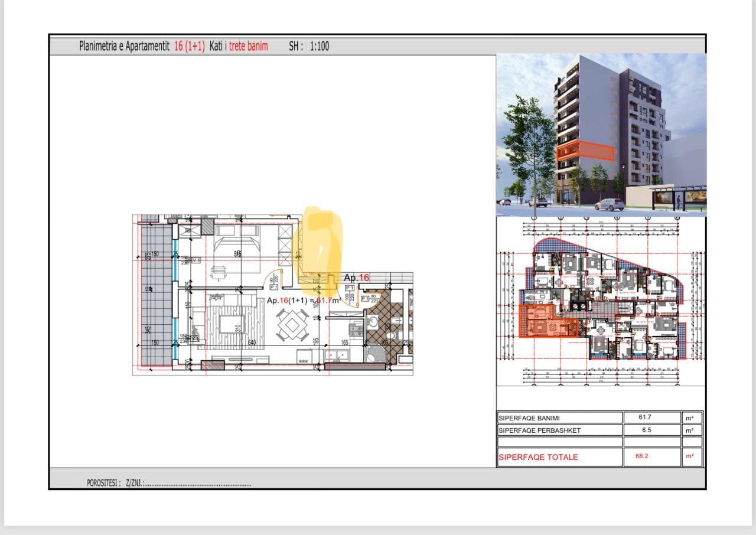Select the red "SIPERFAQE TOTALE" label
Screen dimensions: 756x535
(x=538, y=457)
